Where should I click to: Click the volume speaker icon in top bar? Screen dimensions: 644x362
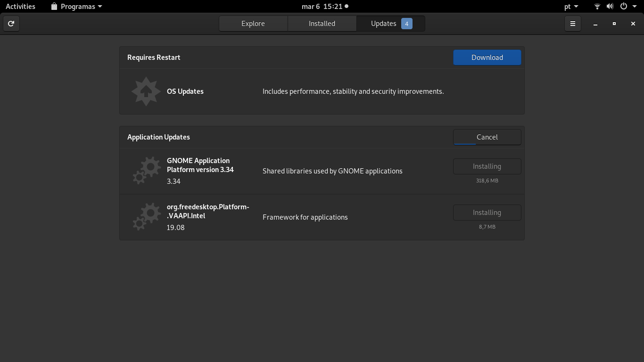click(x=610, y=7)
